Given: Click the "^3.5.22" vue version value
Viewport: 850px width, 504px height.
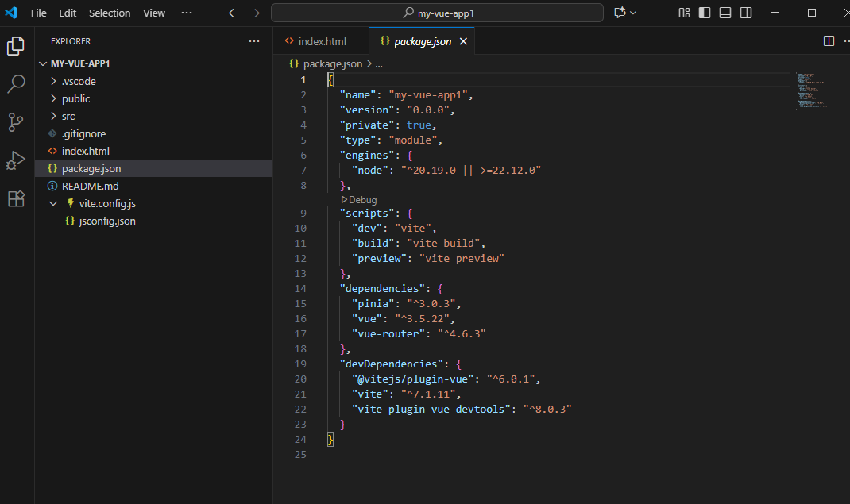Looking at the screenshot, I should click(x=422, y=319).
